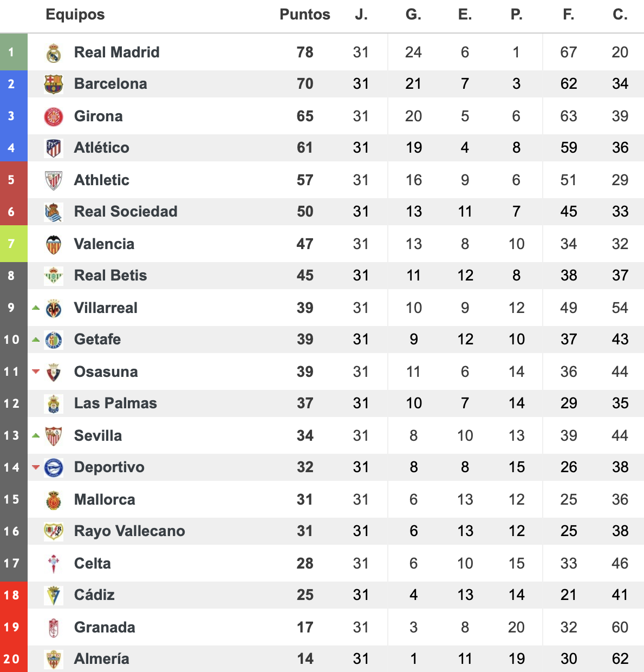Open the Rayo Vallecano team name

[x=129, y=531]
